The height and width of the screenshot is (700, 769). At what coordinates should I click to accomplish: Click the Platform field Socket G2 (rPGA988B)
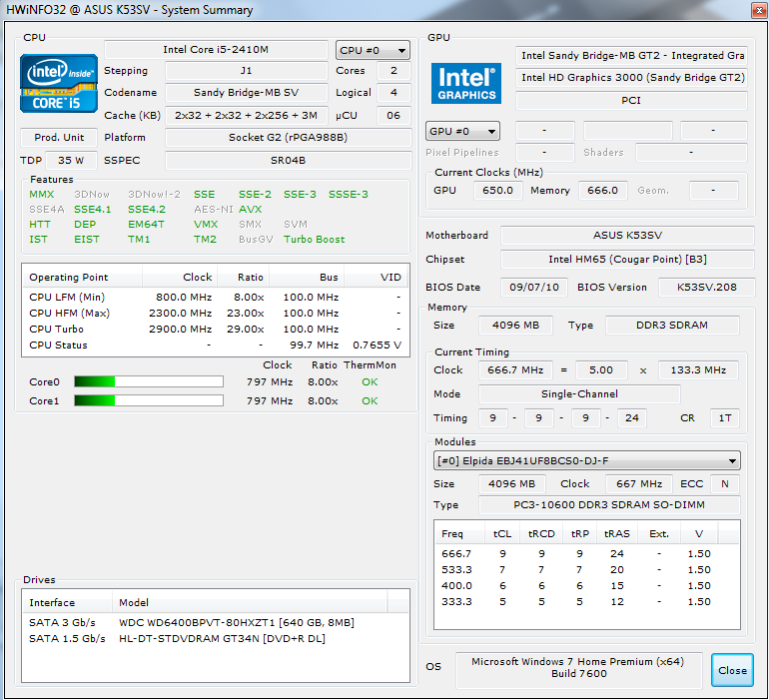[x=288, y=138]
